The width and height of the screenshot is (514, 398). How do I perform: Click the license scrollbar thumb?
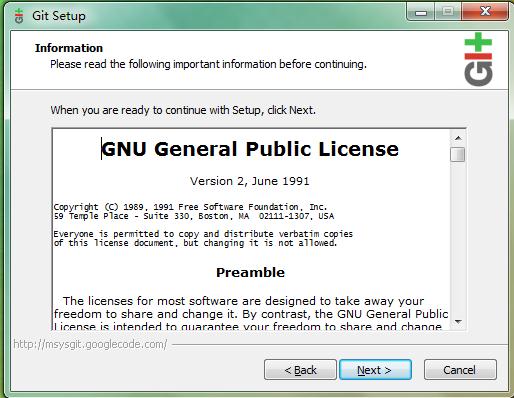(458, 154)
